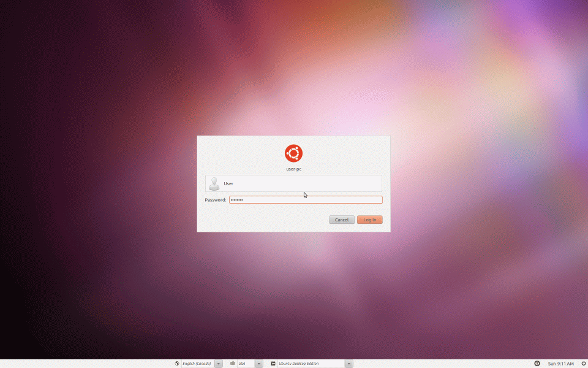588x368 pixels.
Task: Open the universal access icon near the clock
Action: (537, 363)
